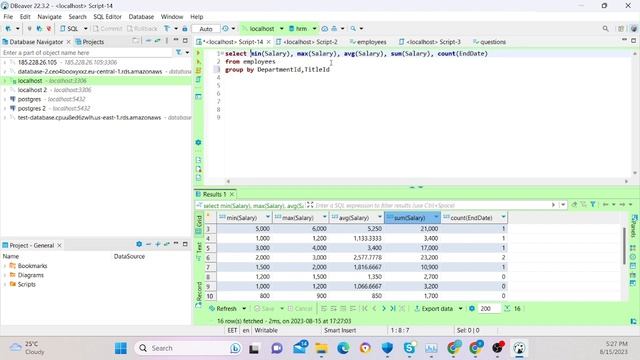
Task: Click the toolbar search magnifier on far right
Action: 606,29
